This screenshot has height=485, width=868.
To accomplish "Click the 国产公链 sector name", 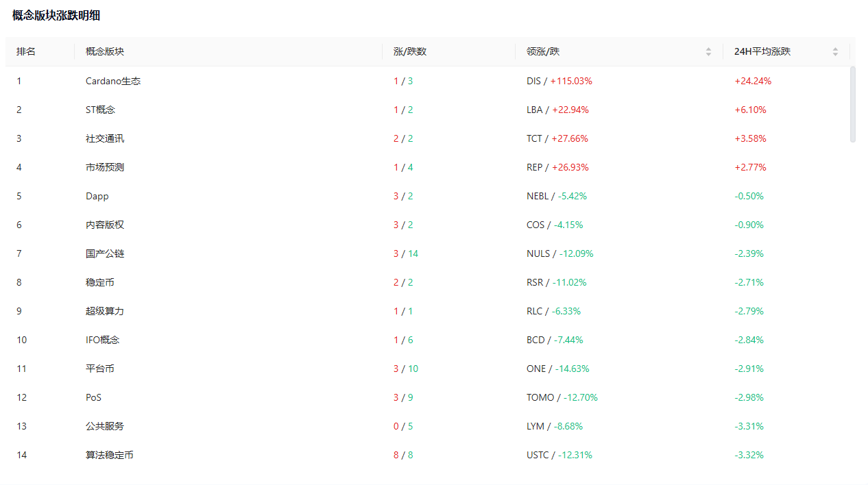I will [x=105, y=253].
